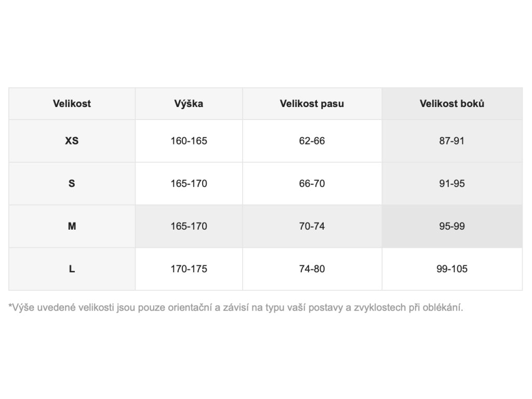Click the highlighted 95-99 hip cell
The width and height of the screenshot is (532, 399).
452,226
